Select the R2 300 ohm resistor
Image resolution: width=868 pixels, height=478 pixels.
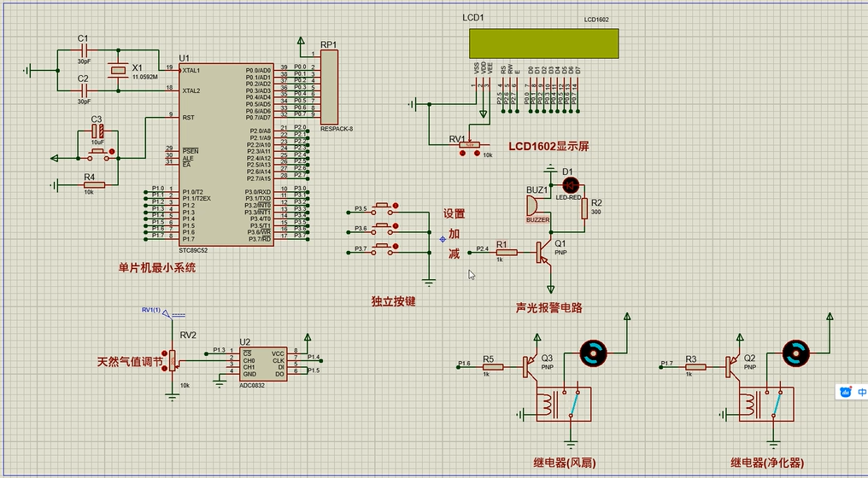pos(584,208)
